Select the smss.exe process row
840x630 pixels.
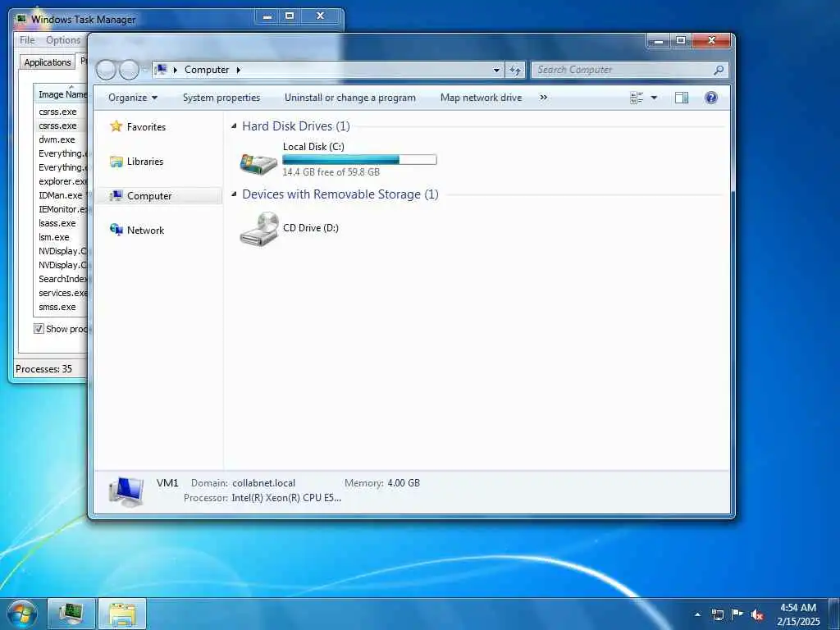pos(61,307)
